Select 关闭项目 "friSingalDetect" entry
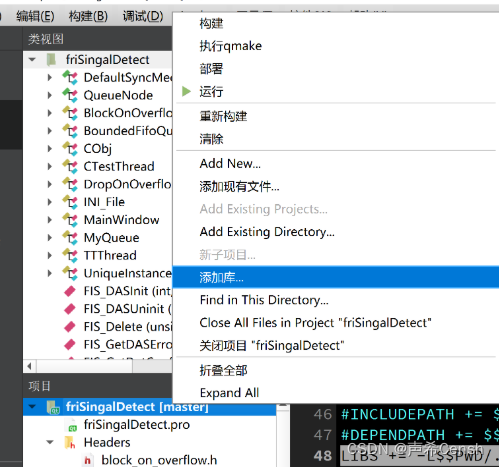Image resolution: width=499 pixels, height=467 pixels. (x=336, y=345)
